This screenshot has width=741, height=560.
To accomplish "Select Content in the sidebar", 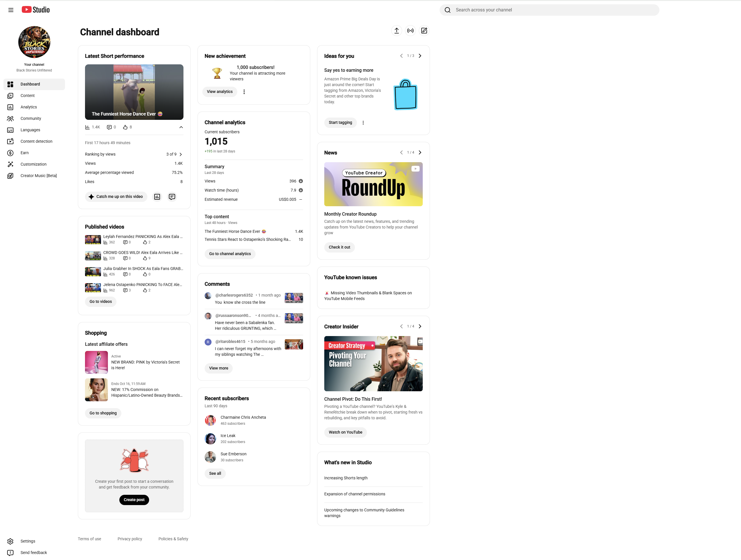I will [34, 96].
